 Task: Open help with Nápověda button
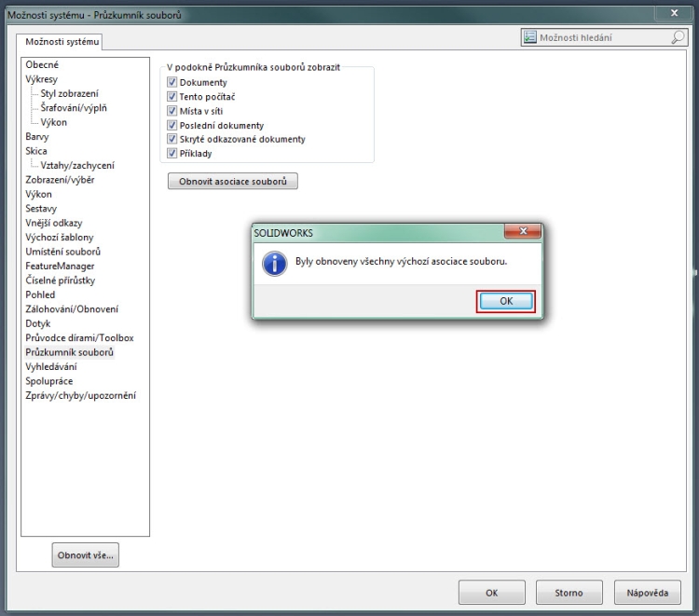(x=648, y=593)
